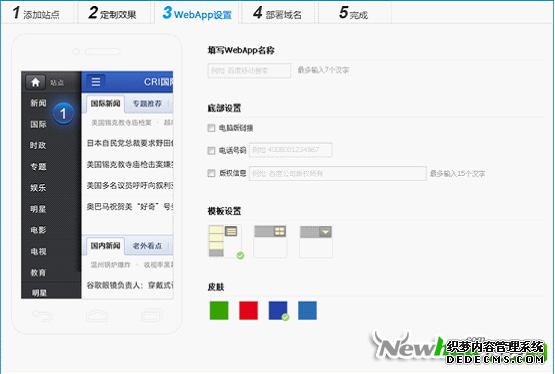Open step 1 添加站点 tab

pos(36,13)
